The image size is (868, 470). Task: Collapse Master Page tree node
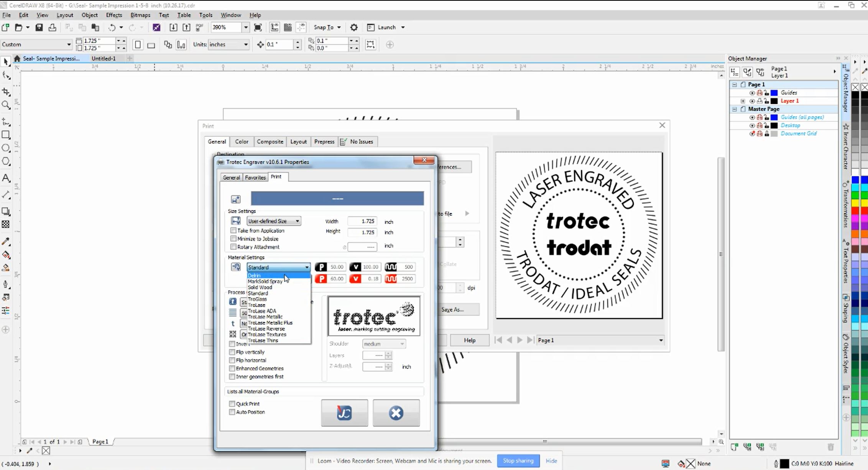coord(735,109)
